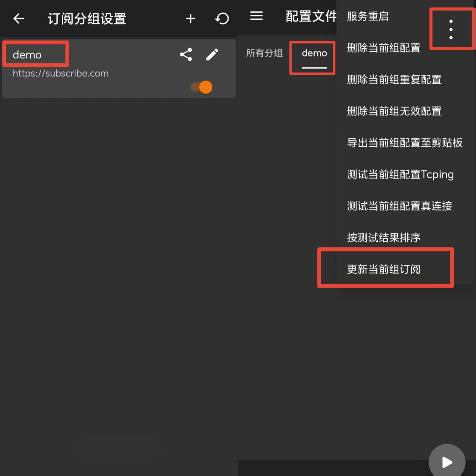Select 导出当前组配置至剪贴板
476x476 pixels.
(x=404, y=143)
